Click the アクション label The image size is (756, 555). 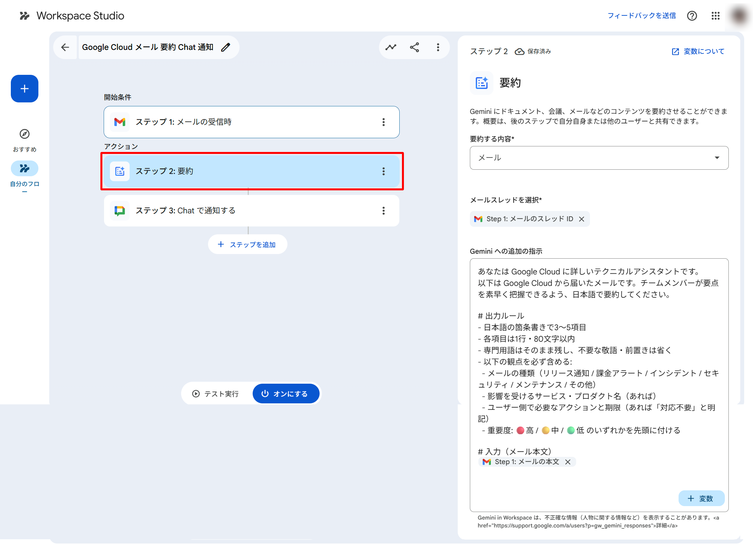[121, 146]
